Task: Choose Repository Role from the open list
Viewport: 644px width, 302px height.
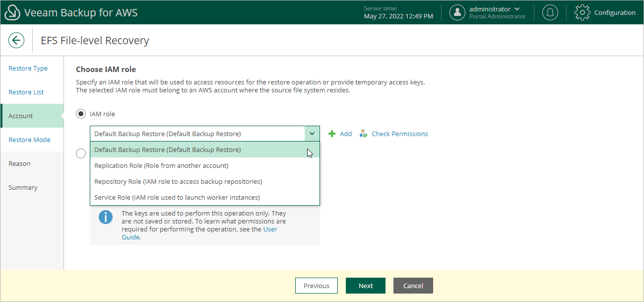Action: pyautogui.click(x=178, y=181)
